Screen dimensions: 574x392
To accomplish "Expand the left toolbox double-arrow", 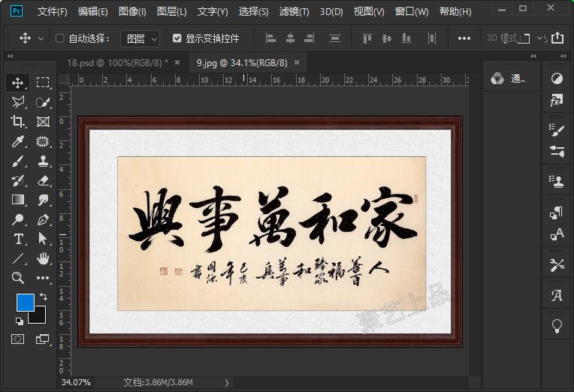I will click(11, 56).
